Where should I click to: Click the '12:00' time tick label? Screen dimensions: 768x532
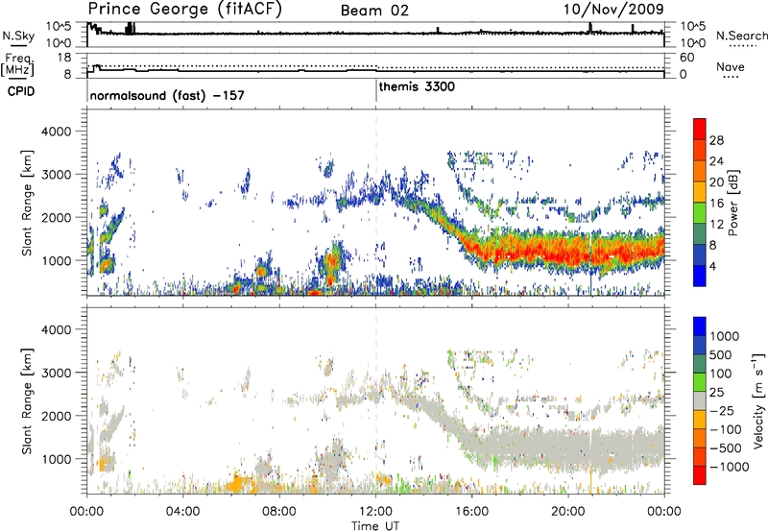click(x=375, y=512)
